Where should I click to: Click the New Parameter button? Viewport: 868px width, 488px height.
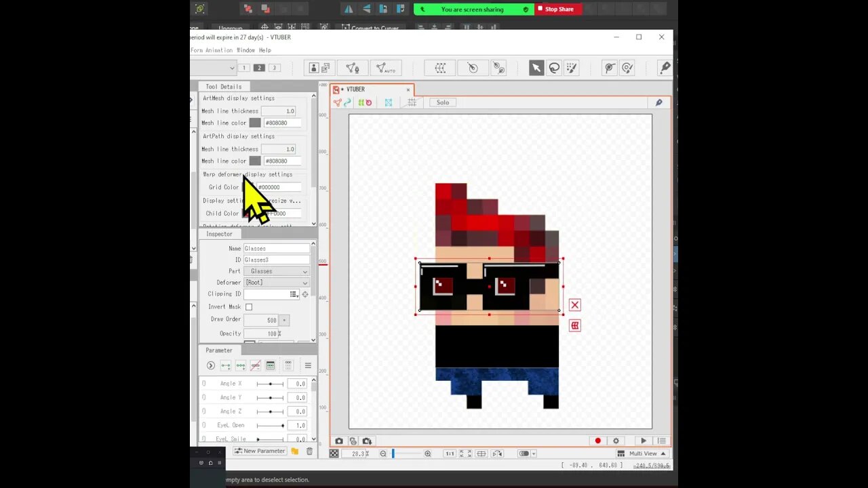click(x=260, y=451)
